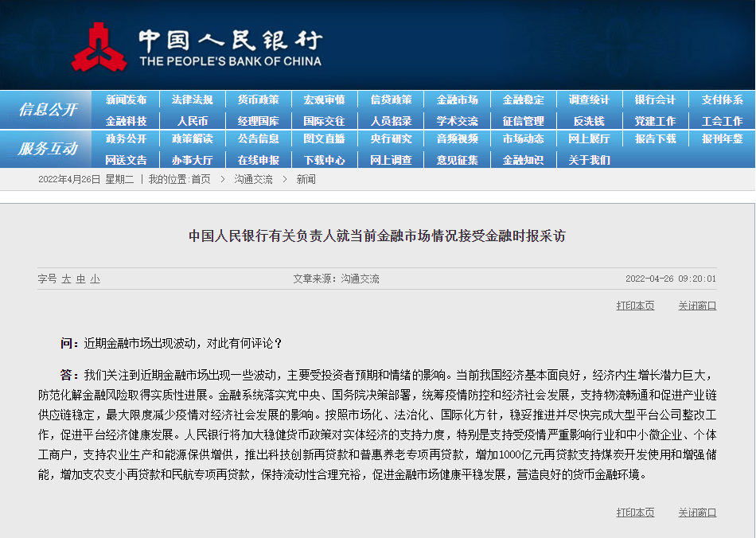This screenshot has height=538, width=756.
Task: Go to 首页 via breadcrumb
Action: coord(201,179)
